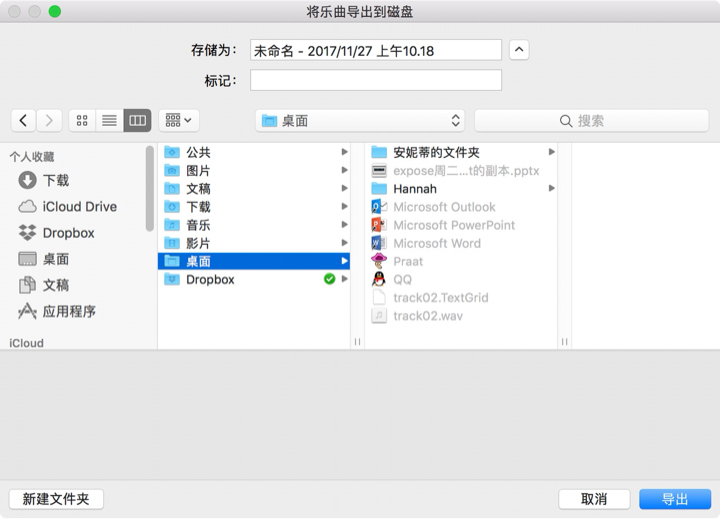
Task: Expand the 公共 folder arrow
Action: (x=344, y=152)
